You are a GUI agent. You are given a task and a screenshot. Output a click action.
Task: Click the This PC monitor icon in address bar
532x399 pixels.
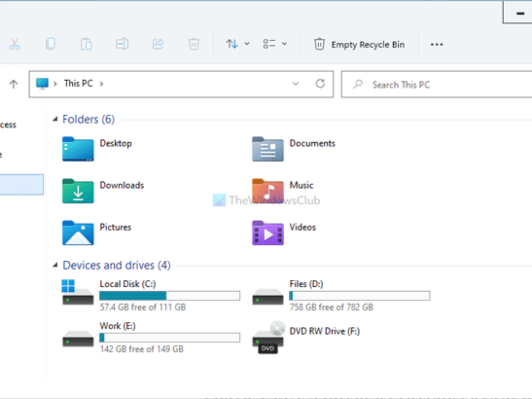click(42, 83)
